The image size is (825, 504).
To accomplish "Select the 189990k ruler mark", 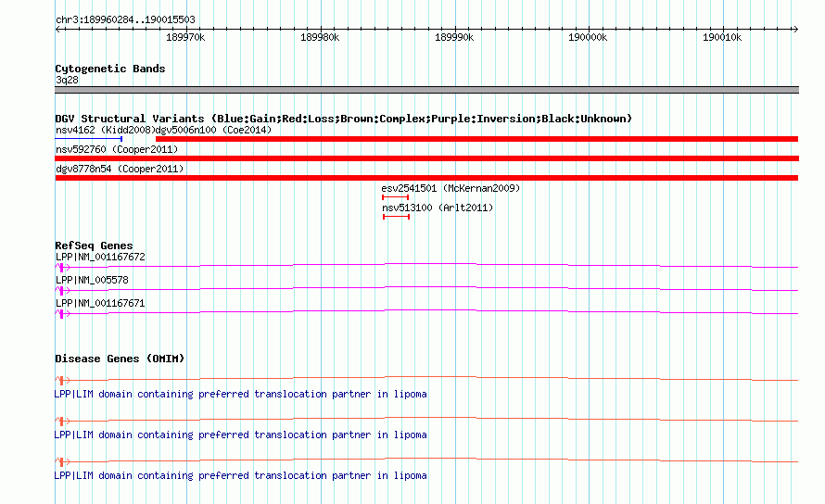I will click(454, 37).
